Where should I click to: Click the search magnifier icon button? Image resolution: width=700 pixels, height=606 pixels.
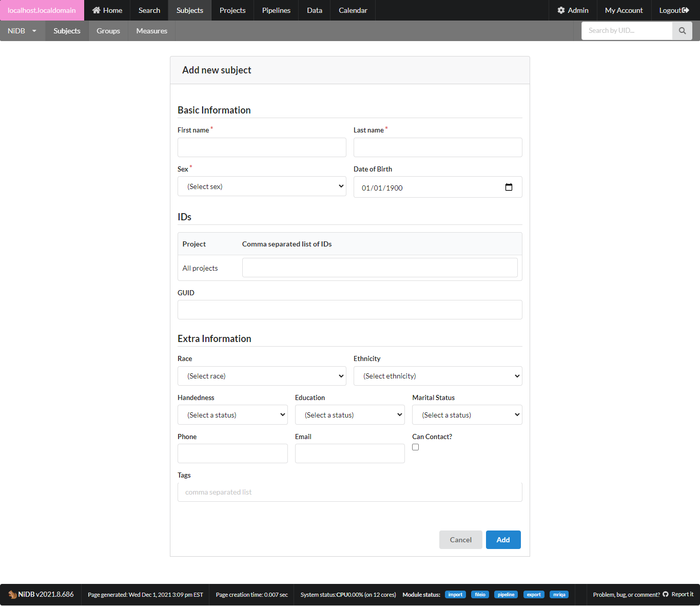682,31
